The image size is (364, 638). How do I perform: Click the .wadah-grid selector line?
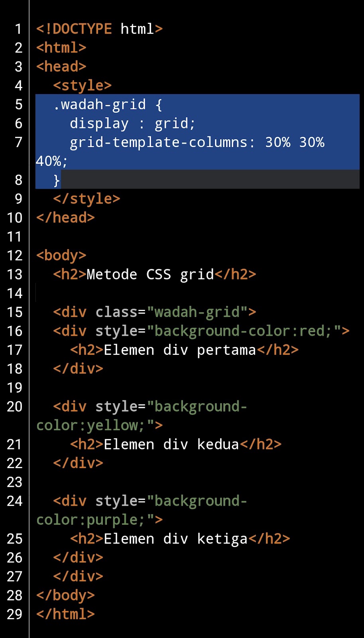(x=108, y=104)
